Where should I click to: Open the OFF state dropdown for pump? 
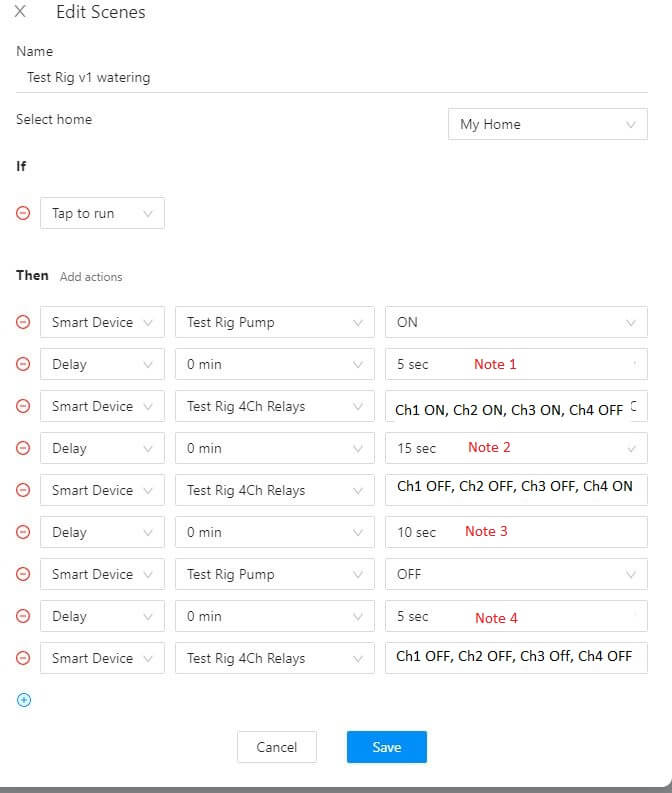coord(515,574)
